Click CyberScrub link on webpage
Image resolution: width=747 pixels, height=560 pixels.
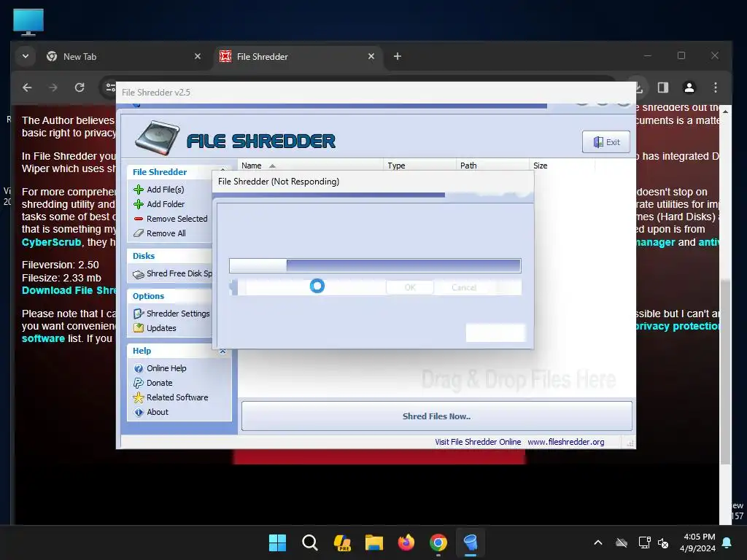pos(52,242)
